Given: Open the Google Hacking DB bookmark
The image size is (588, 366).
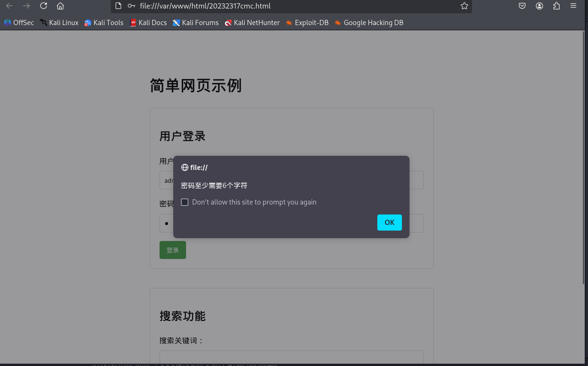Looking at the screenshot, I should (369, 22).
